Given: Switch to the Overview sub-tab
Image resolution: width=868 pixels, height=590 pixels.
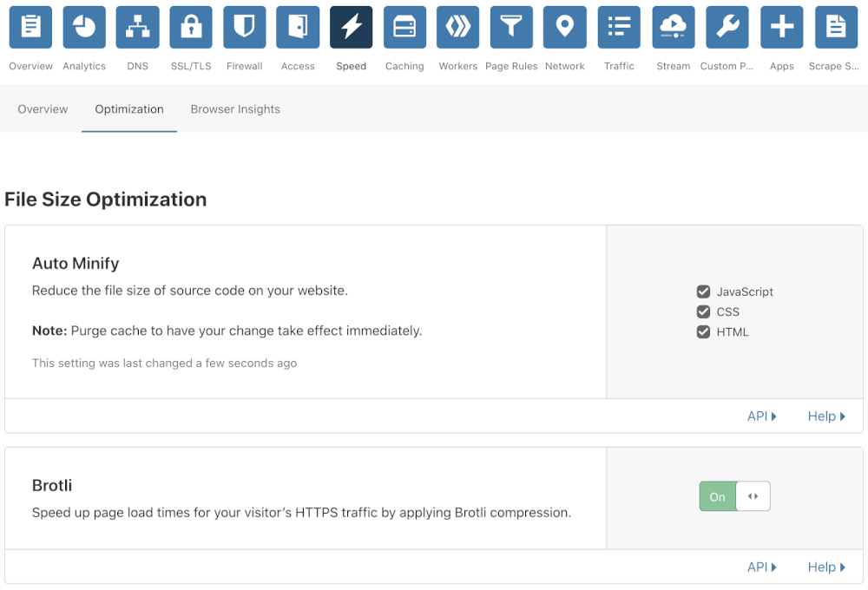Looking at the screenshot, I should 43,109.
